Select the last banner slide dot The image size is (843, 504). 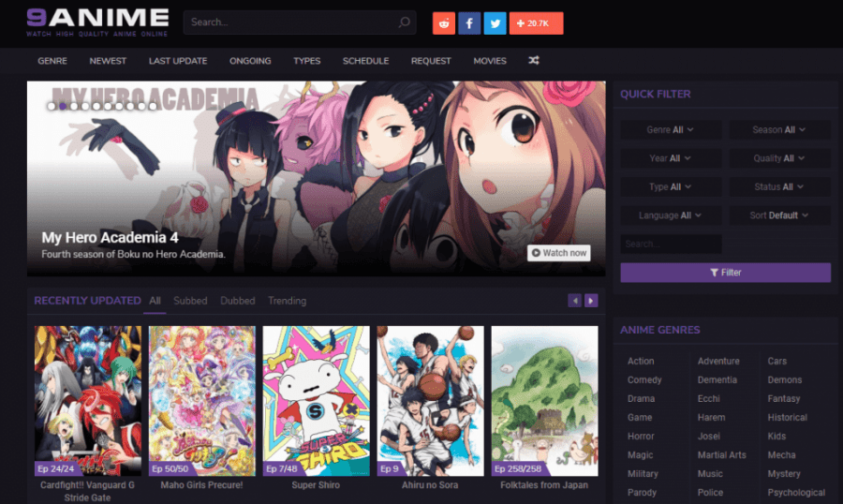154,107
